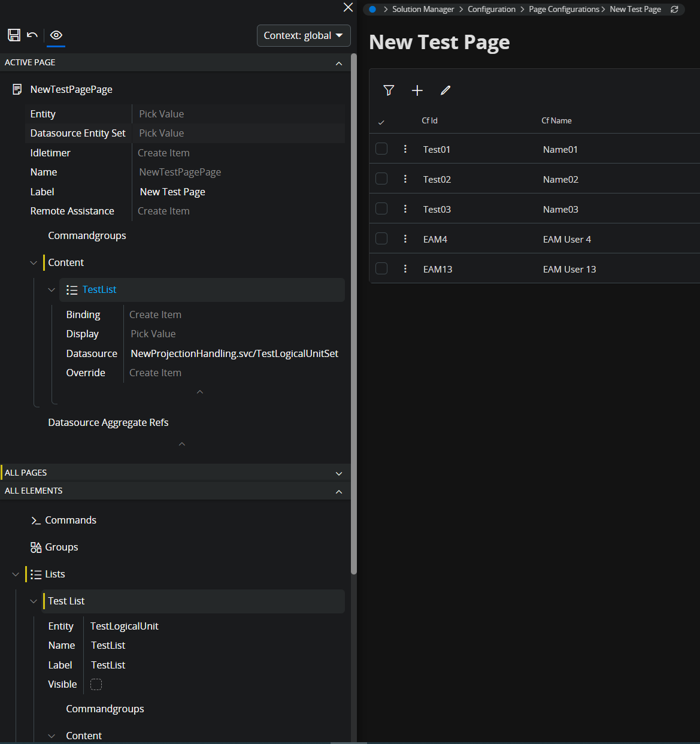Check the checkbox for Test01 row
The height and width of the screenshot is (744, 700).
pyautogui.click(x=381, y=149)
